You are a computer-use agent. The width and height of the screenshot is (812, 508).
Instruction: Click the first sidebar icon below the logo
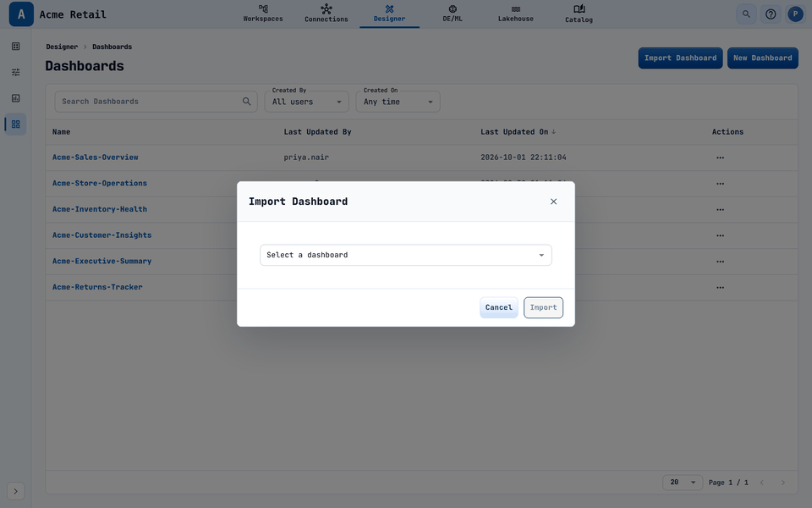click(15, 47)
